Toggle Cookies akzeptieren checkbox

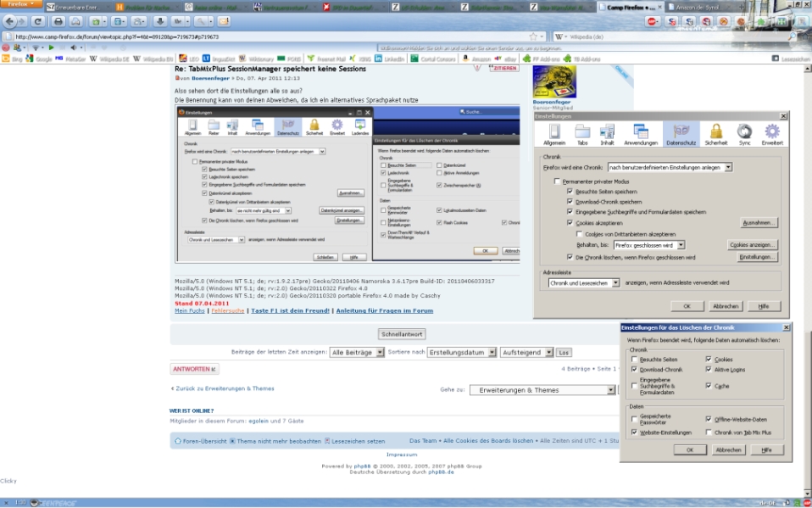(x=570, y=223)
